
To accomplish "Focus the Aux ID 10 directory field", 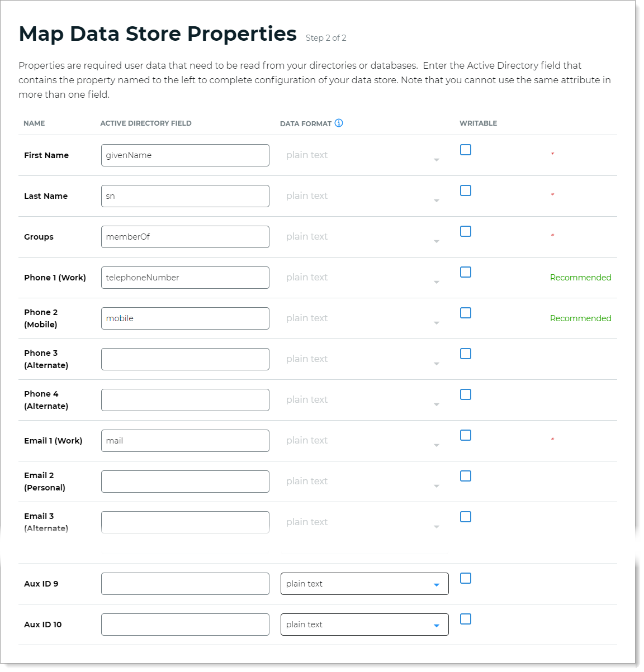I will pyautogui.click(x=185, y=625).
